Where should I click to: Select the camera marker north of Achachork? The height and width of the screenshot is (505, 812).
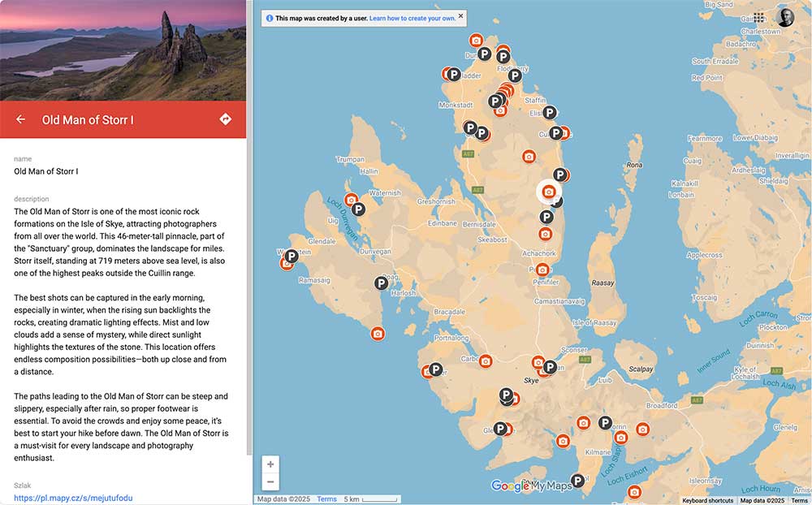tap(545, 234)
